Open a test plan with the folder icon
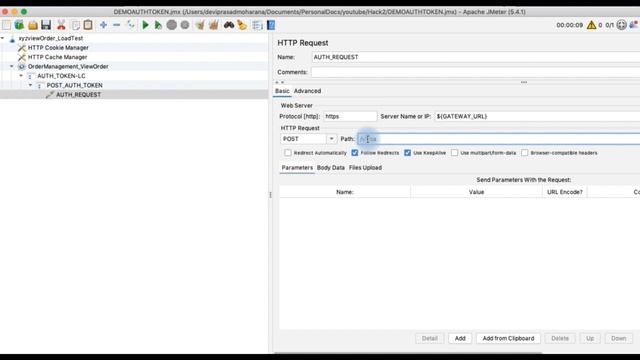Image resolution: width=640 pixels, height=360 pixels. 33,25
